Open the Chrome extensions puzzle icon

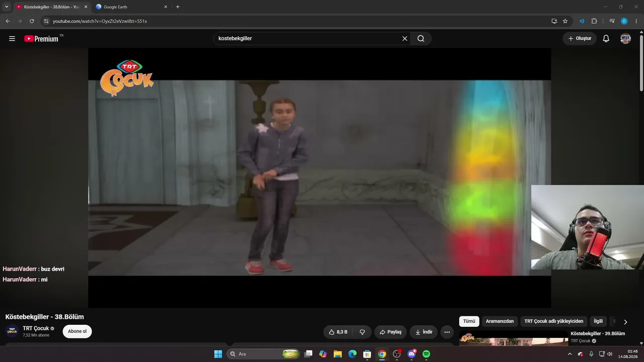[594, 21]
